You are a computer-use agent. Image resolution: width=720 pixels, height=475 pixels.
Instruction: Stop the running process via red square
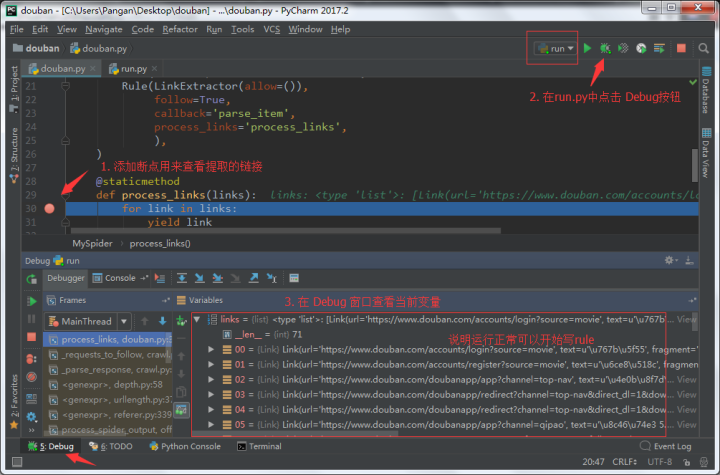(681, 48)
